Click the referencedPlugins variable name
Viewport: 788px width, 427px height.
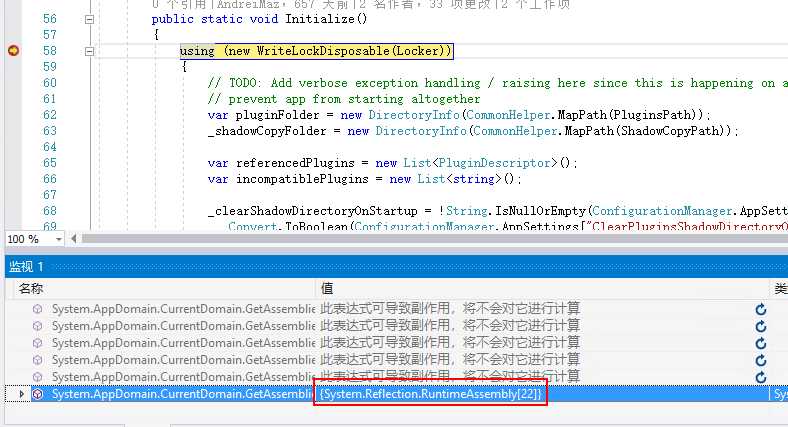(295, 163)
